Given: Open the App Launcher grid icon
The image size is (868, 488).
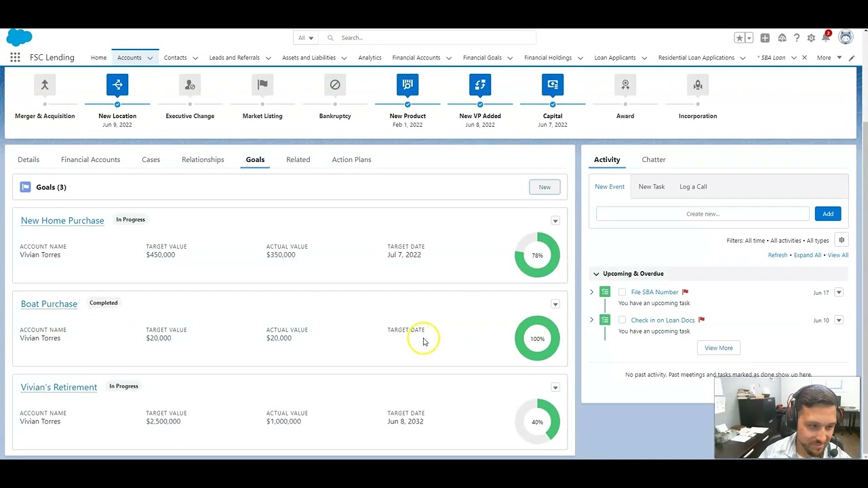Looking at the screenshot, I should pos(15,58).
